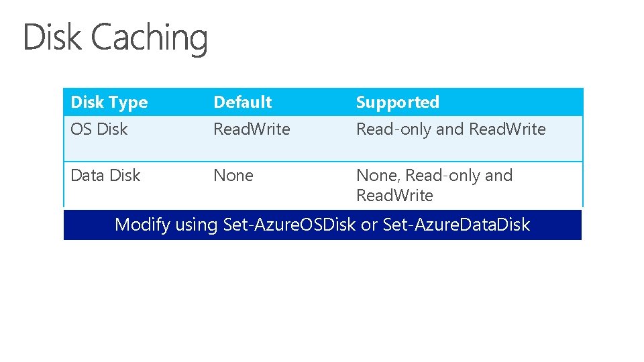Select the Supported column header
The width and height of the screenshot is (644, 362).
click(x=398, y=102)
